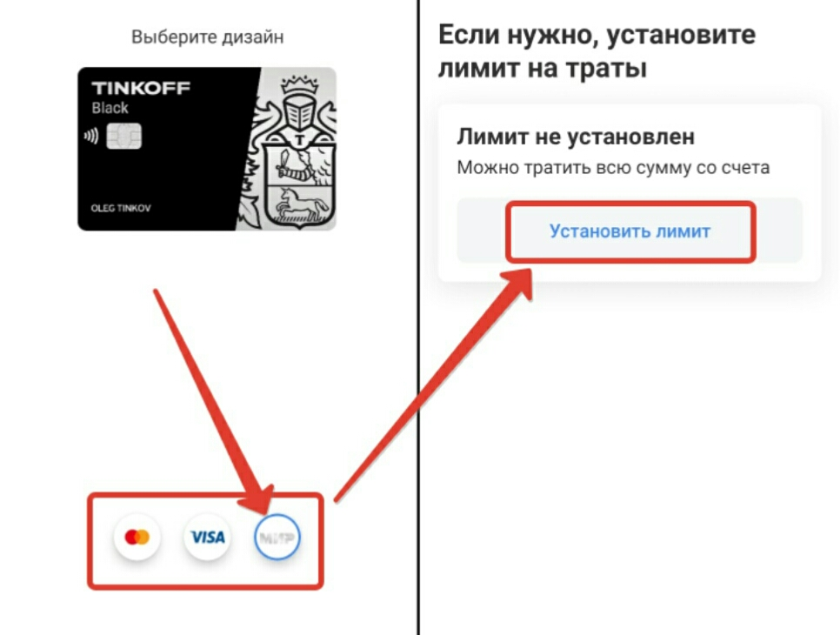Click the Установить лимит button

630,231
